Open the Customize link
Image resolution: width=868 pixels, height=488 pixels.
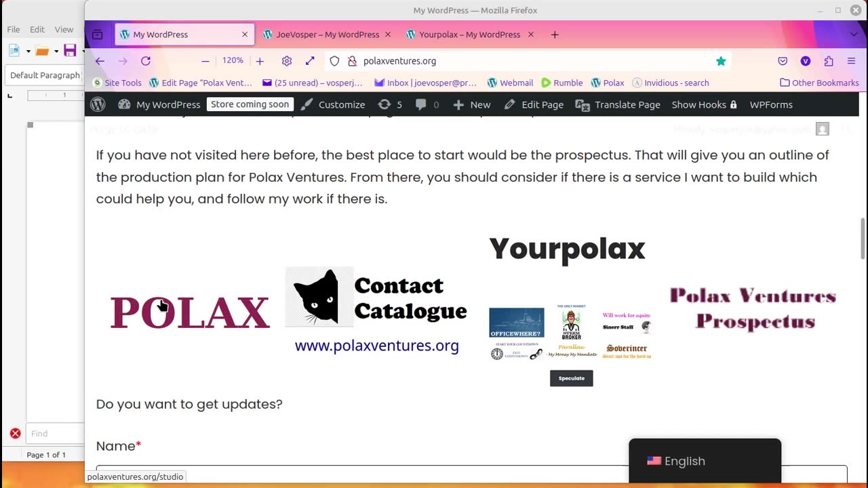[x=334, y=104]
